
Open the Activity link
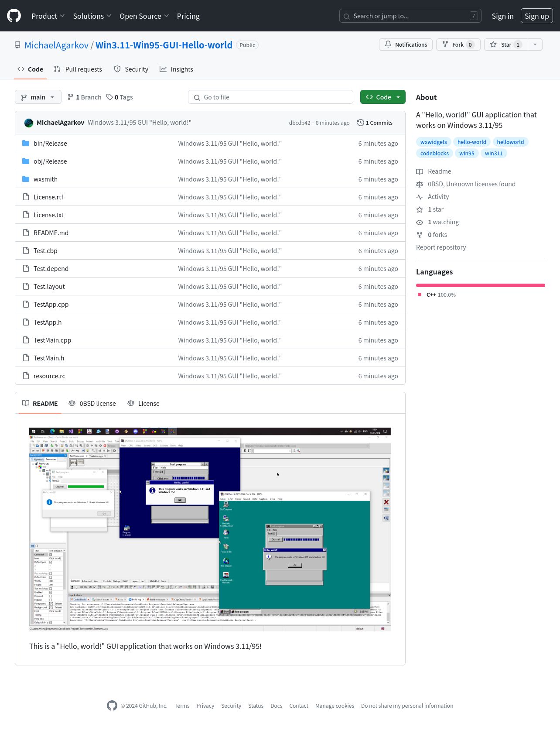[433, 197]
